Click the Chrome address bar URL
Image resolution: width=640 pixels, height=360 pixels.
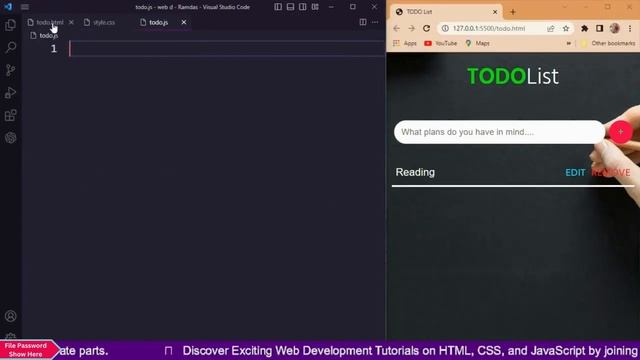click(x=489, y=29)
